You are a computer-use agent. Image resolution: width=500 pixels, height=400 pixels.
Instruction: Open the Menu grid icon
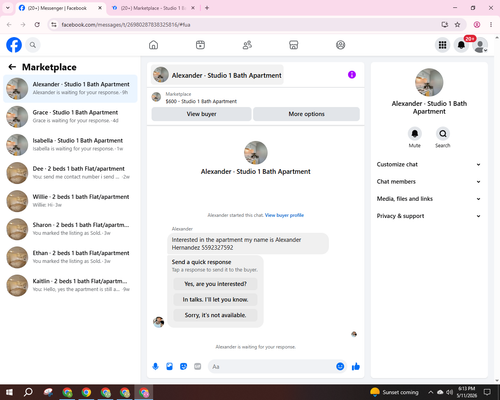[x=442, y=45]
